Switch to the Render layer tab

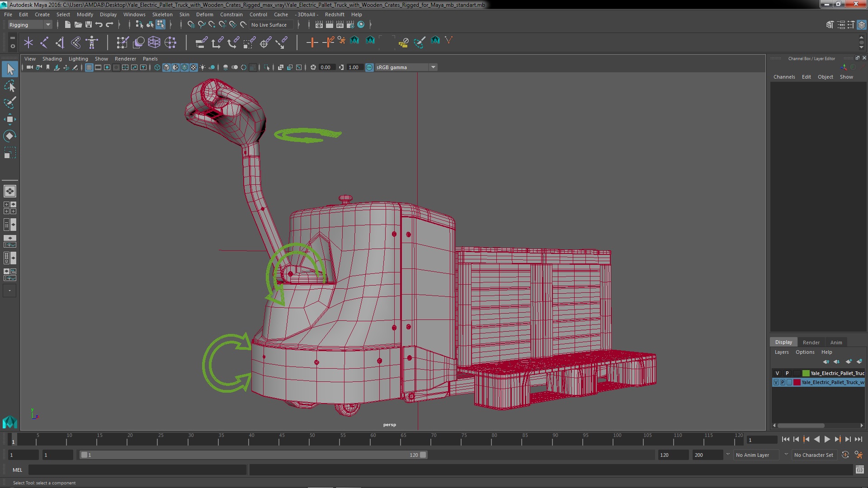point(811,342)
